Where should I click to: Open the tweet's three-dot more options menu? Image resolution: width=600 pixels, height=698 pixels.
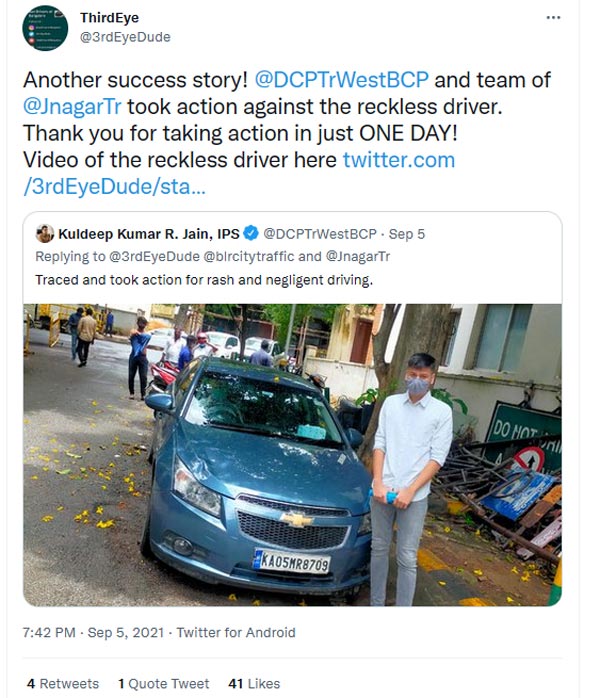tap(553, 18)
